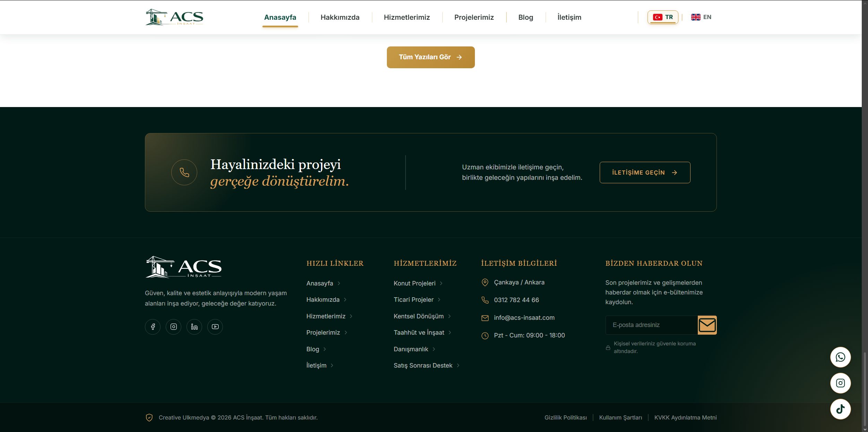Open Hizmetlerimiz in top navigation
Screen dimensions: 868x432
(x=407, y=17)
